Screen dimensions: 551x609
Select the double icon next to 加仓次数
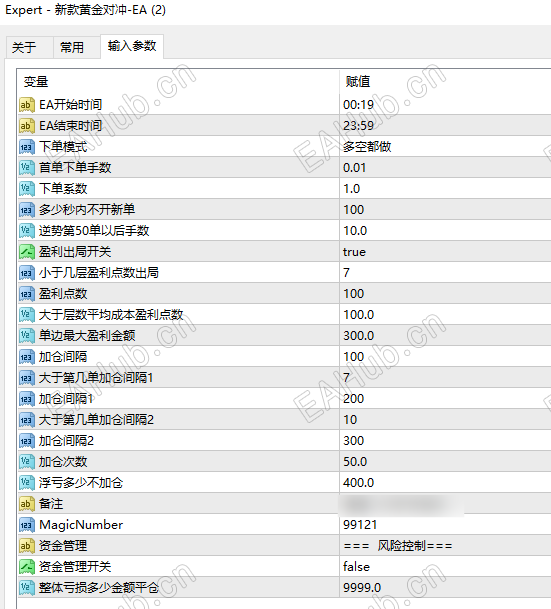(26, 461)
